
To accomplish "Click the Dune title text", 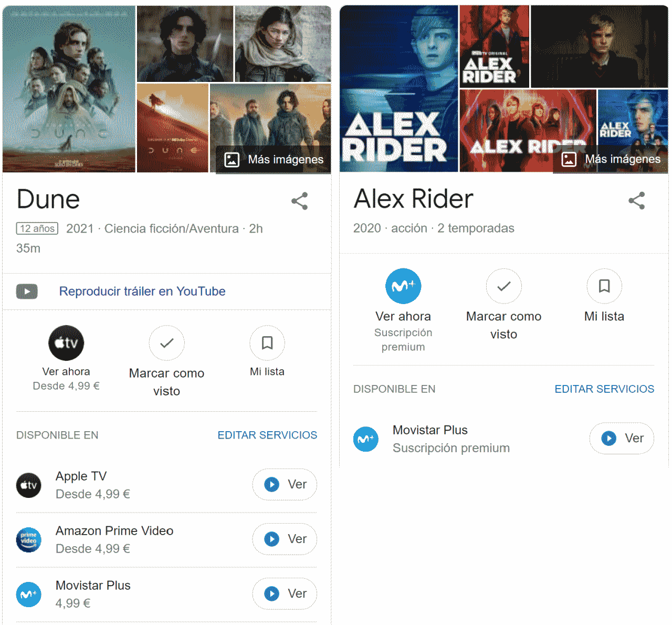I will tap(48, 199).
